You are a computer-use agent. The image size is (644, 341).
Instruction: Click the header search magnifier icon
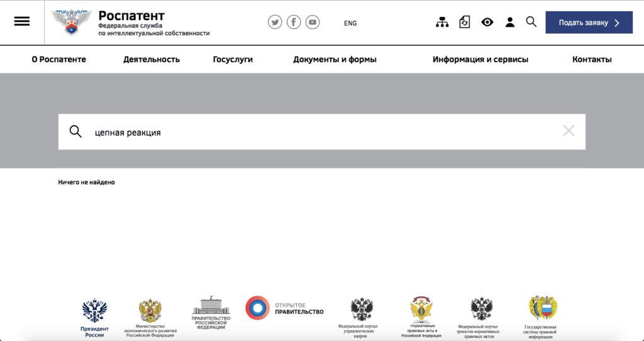point(531,22)
